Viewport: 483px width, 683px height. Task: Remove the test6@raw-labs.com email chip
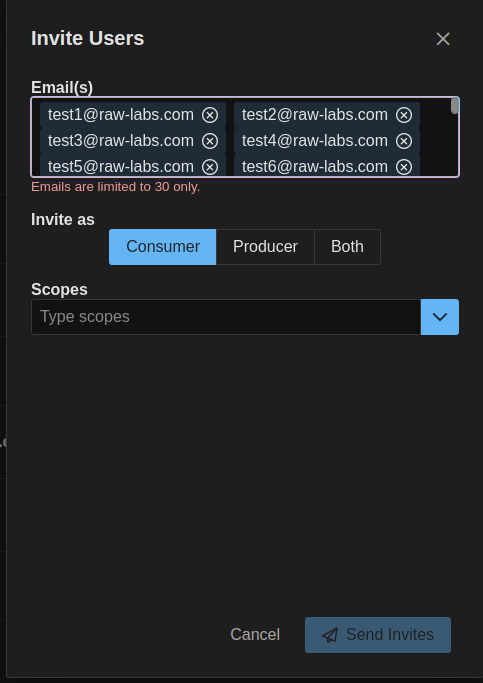click(404, 167)
